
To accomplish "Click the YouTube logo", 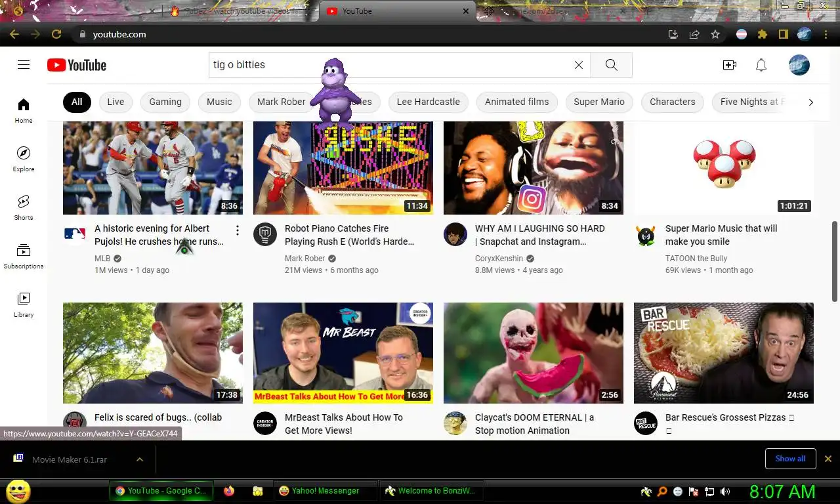I will pos(77,65).
